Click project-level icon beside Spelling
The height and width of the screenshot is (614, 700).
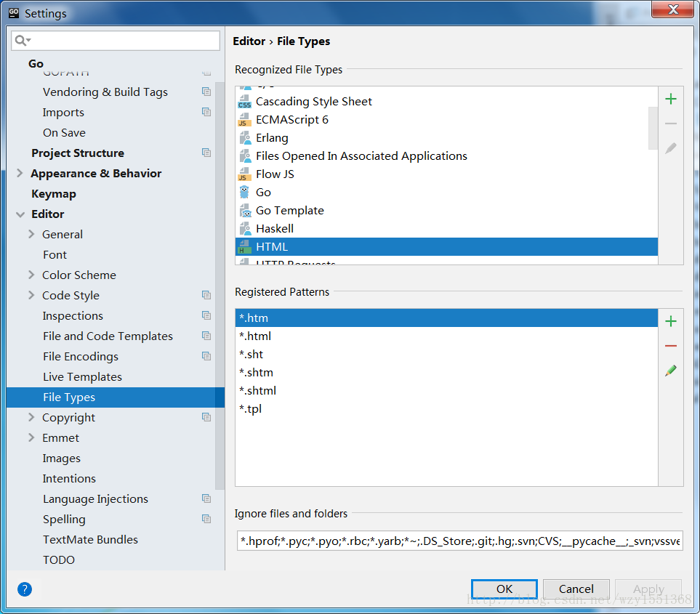206,519
